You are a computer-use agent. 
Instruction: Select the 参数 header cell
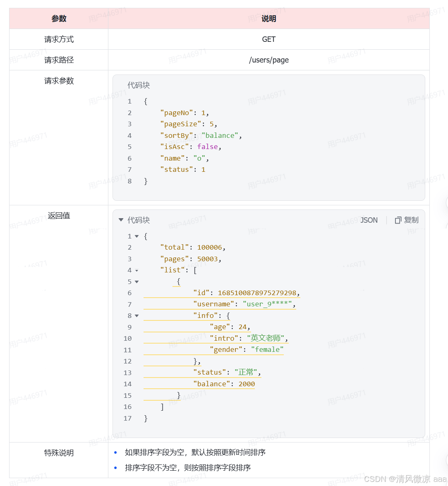(59, 19)
